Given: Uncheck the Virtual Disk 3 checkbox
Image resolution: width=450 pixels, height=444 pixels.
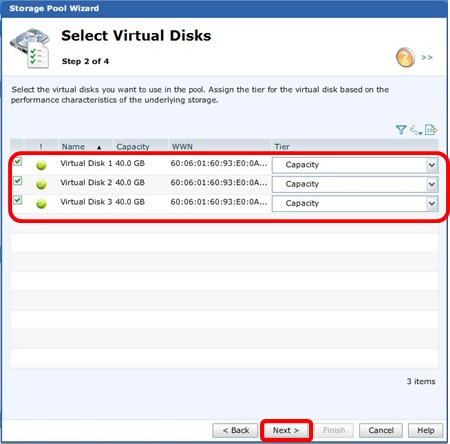Looking at the screenshot, I should [x=18, y=200].
